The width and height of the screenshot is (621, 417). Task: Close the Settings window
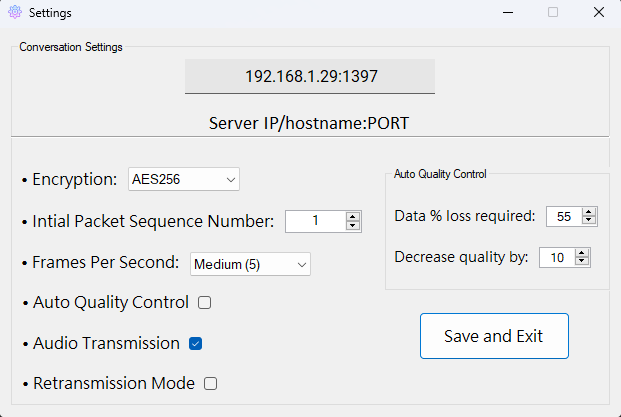(x=597, y=13)
